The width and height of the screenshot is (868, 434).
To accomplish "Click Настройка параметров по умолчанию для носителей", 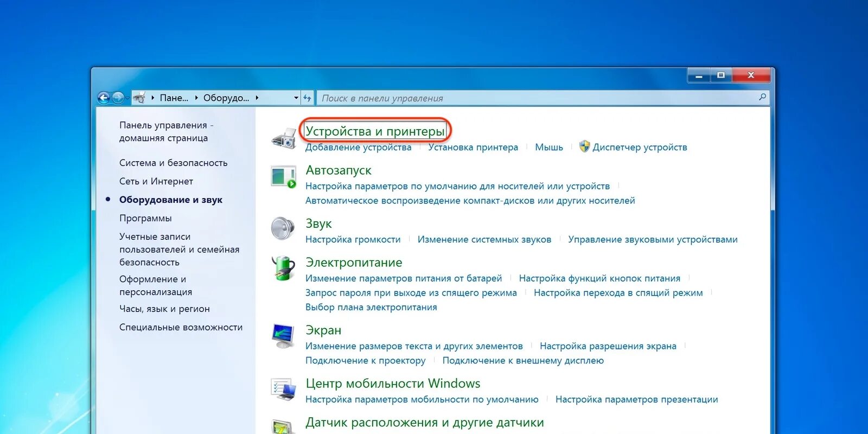I will [457, 186].
